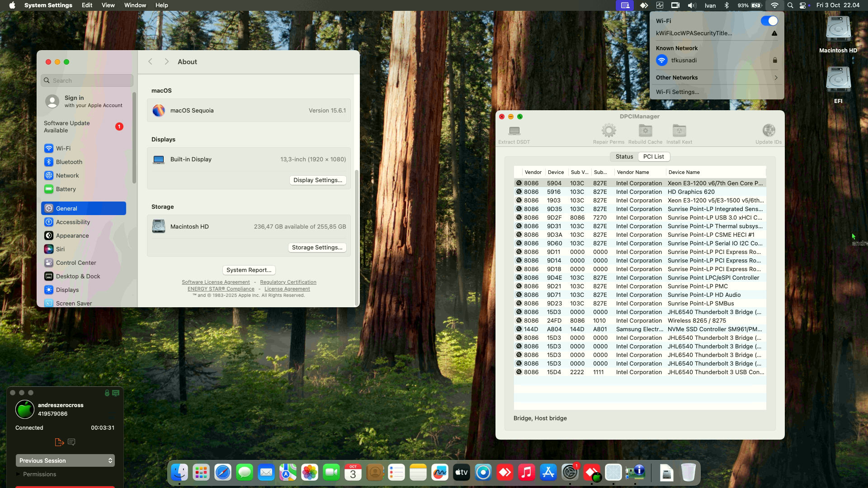Click Search field in System Settings
Image resolution: width=868 pixels, height=488 pixels.
click(x=87, y=80)
